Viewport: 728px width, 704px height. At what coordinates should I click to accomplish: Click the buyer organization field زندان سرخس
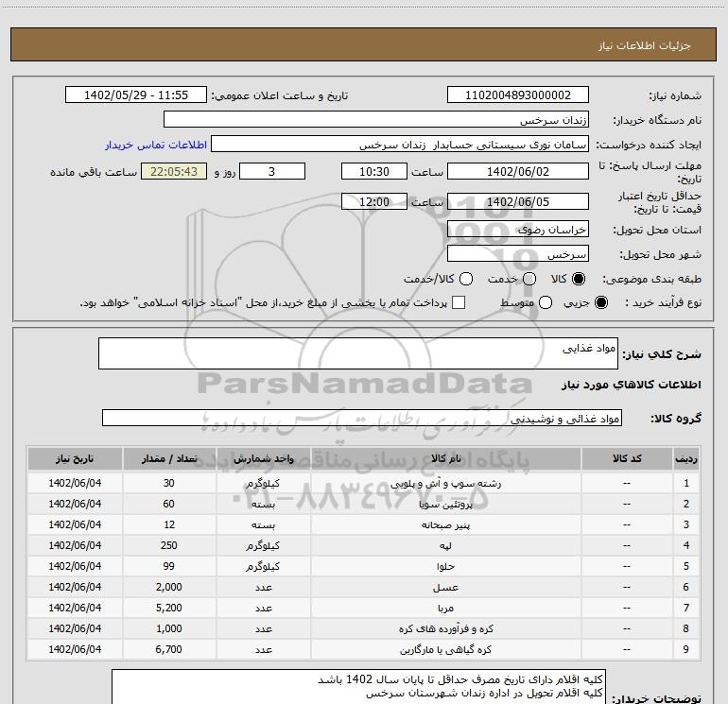coord(376,120)
